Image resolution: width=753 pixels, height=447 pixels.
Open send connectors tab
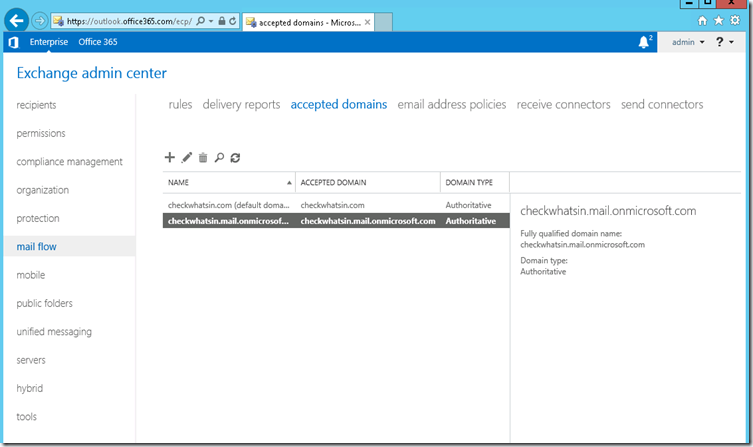point(662,105)
